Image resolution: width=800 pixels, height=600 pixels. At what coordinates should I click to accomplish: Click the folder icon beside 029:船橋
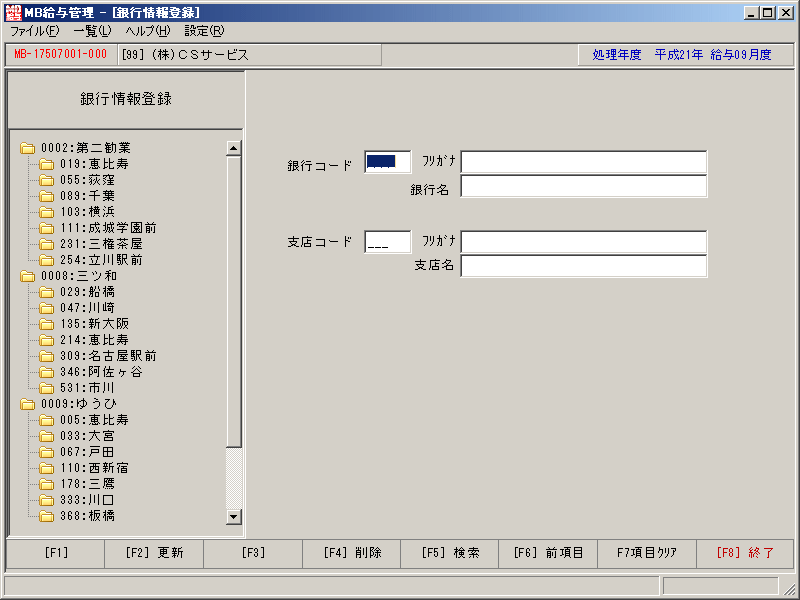[x=46, y=292]
